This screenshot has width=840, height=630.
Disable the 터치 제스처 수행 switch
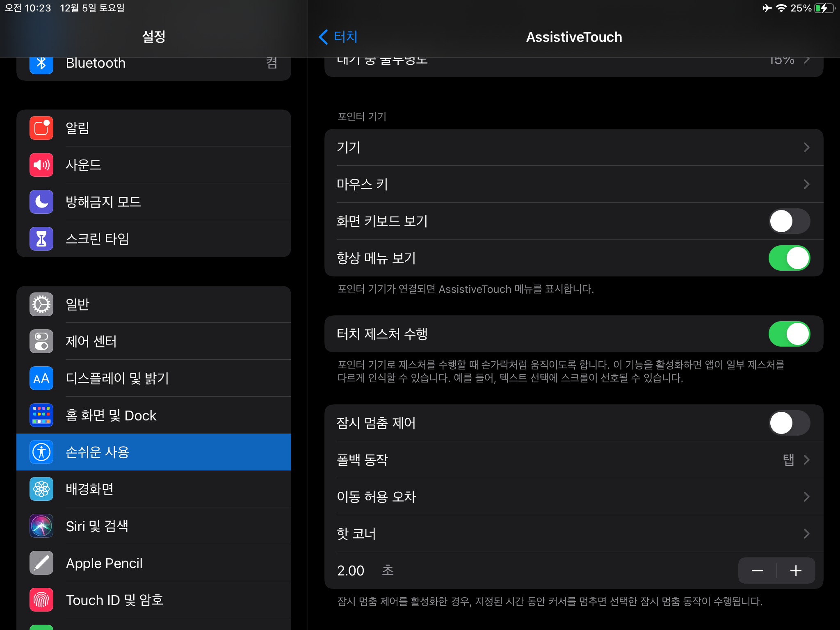coord(789,334)
